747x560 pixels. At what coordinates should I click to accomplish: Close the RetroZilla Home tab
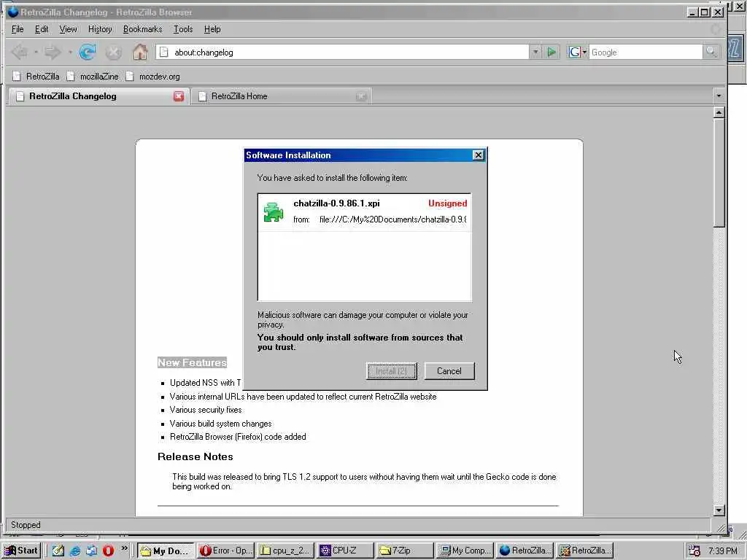click(x=361, y=97)
